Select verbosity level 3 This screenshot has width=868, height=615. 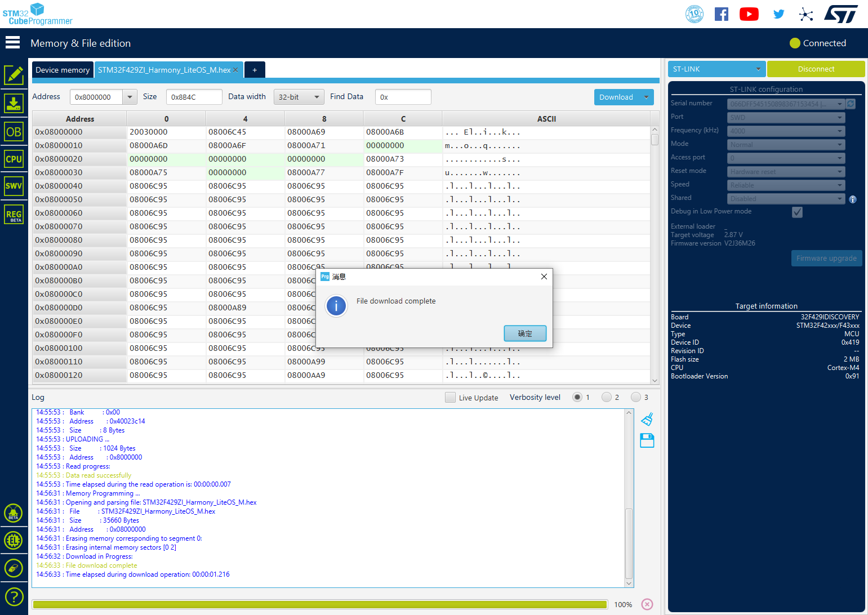(636, 397)
